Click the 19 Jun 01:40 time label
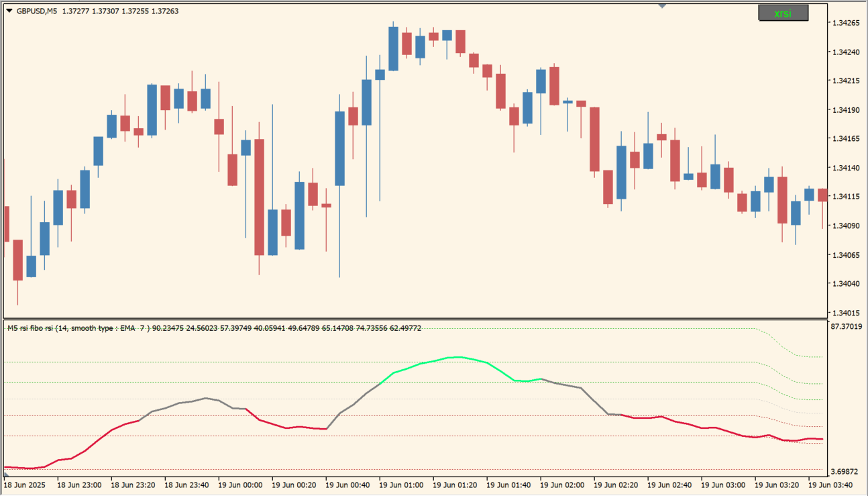The height and width of the screenshot is (496, 868). point(508,484)
